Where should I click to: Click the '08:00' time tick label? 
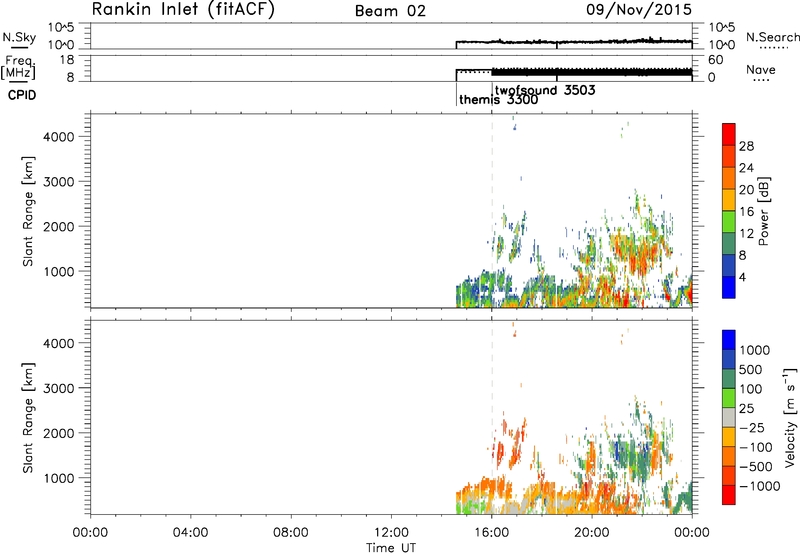291,533
